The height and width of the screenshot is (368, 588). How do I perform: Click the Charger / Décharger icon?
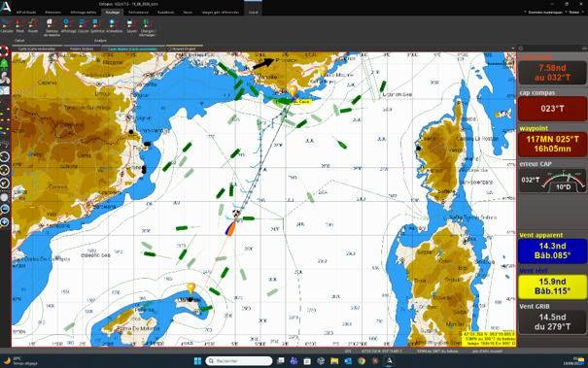147,27
